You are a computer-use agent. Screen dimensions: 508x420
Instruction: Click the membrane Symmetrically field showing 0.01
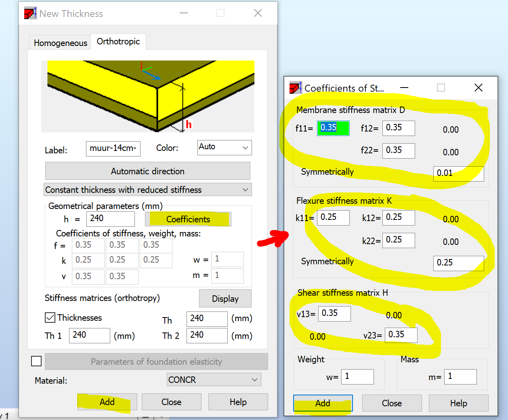[458, 173]
